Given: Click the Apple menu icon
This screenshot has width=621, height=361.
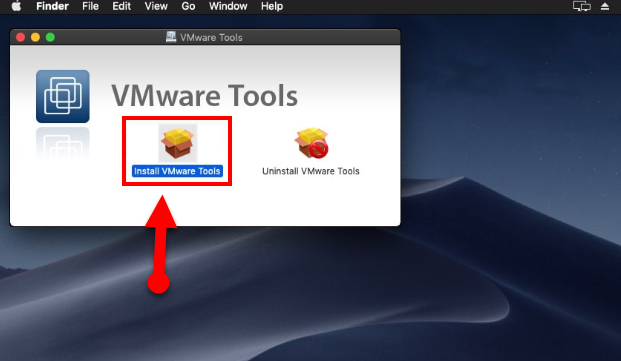Looking at the screenshot, I should [16, 6].
